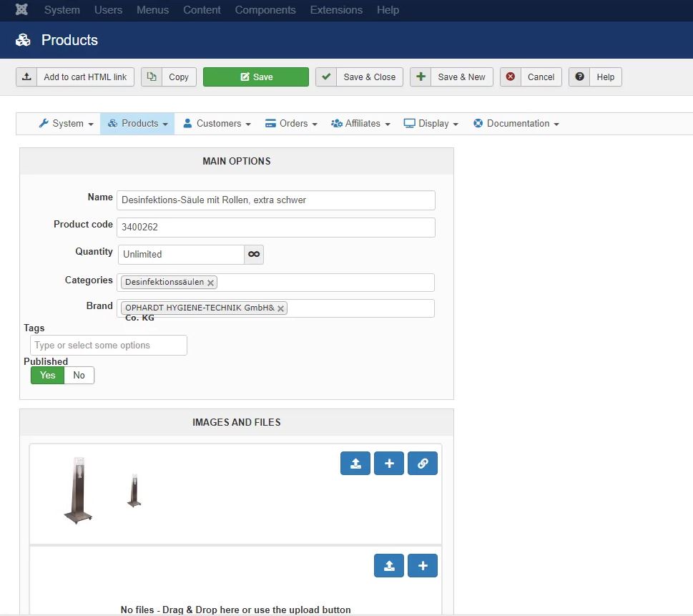
Task: Expand the Orders dropdown menu
Action: [291, 123]
